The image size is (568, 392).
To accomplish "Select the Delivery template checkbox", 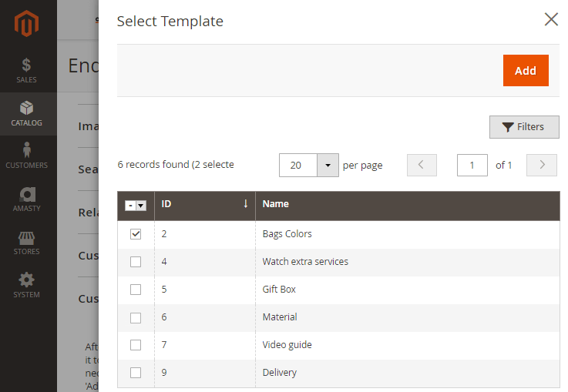I will tap(136, 373).
